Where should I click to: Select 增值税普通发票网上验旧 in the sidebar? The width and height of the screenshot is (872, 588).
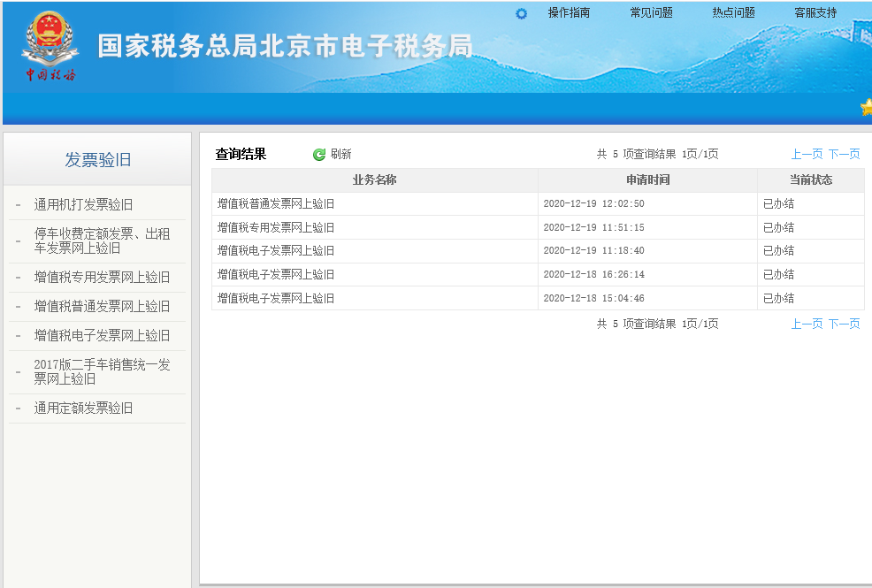pos(102,307)
